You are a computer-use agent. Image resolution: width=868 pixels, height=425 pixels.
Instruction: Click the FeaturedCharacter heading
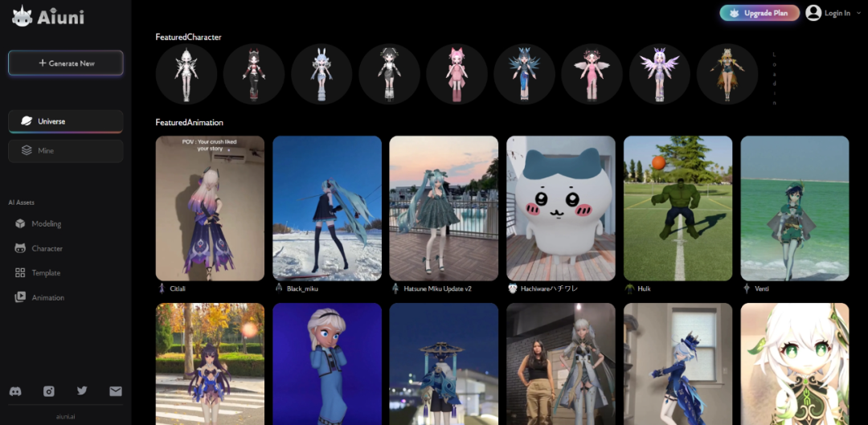(188, 37)
